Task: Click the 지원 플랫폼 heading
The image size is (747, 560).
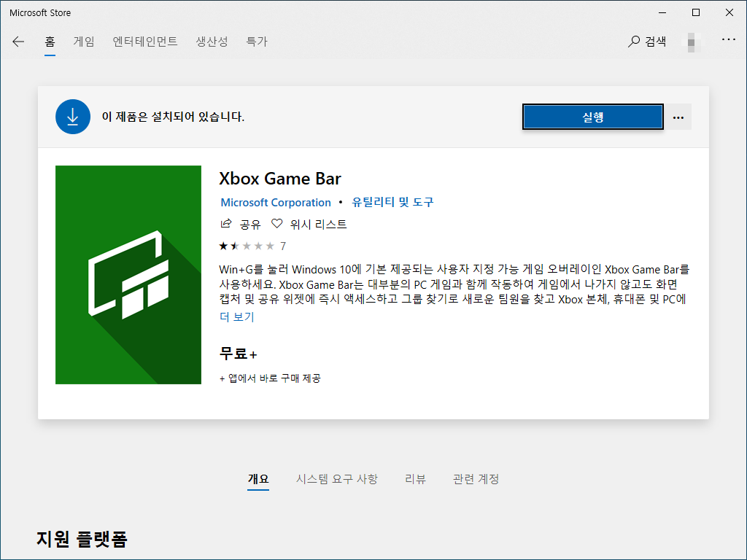Action: tap(82, 539)
